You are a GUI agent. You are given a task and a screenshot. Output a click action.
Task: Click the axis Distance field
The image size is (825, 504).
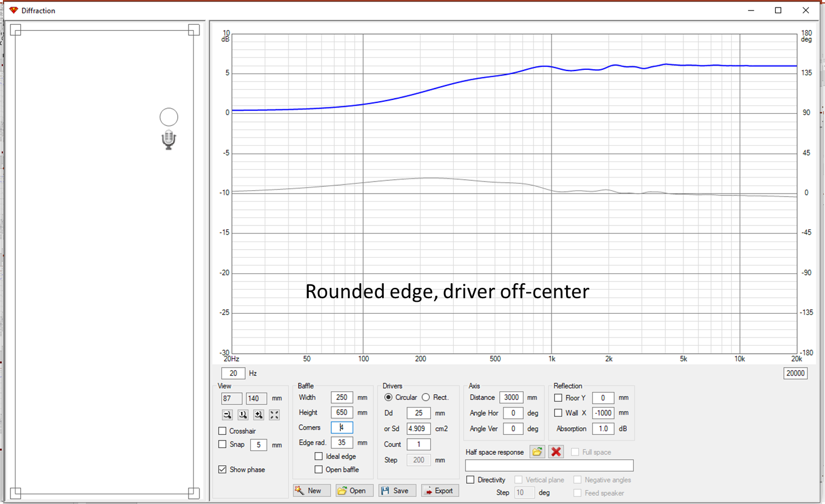pos(512,398)
